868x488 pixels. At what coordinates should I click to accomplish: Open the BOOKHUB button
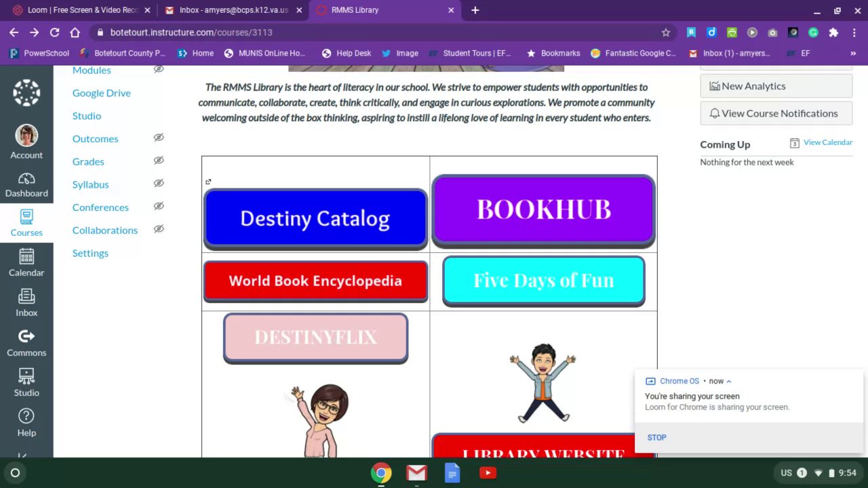coord(543,210)
